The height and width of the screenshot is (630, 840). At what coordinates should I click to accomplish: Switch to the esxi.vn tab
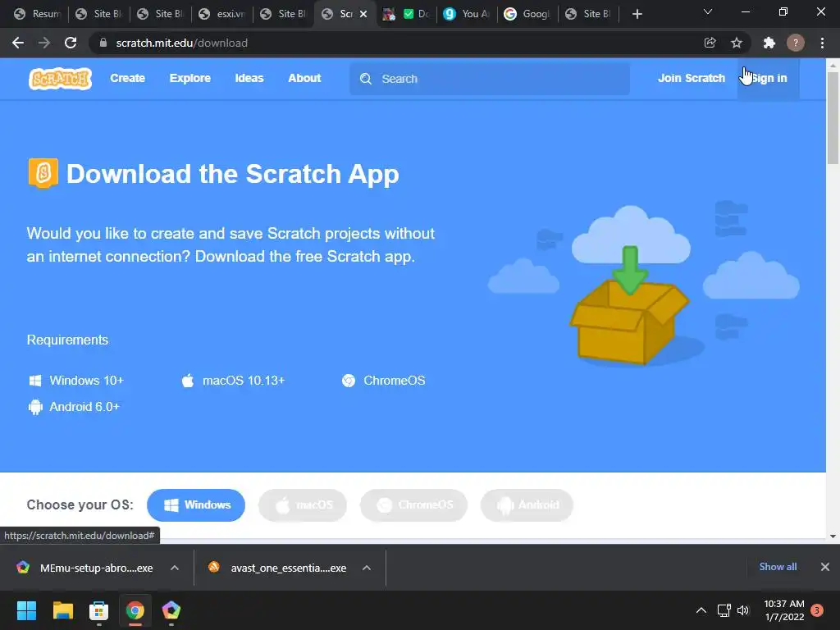(x=222, y=14)
